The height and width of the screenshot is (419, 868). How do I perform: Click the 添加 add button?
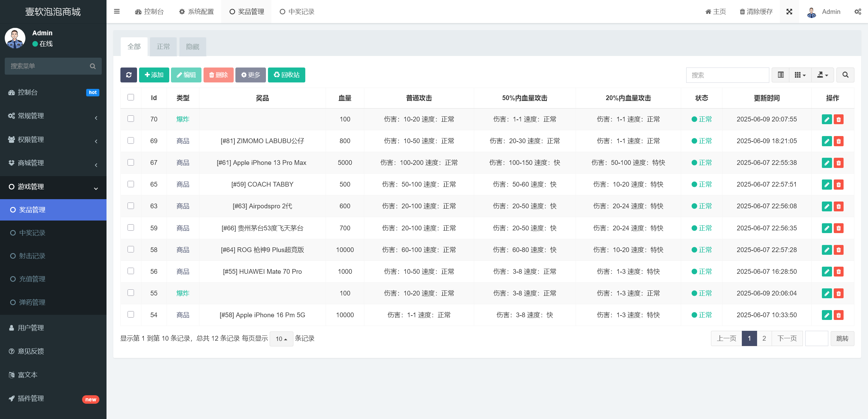(154, 75)
